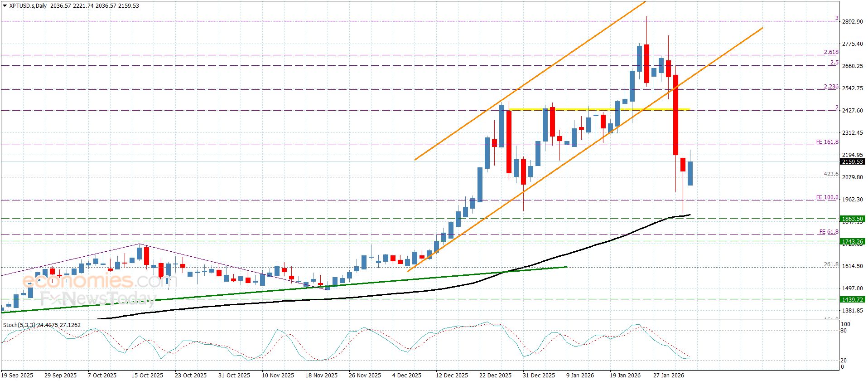The image size is (868, 381).
Task: Click the green 1743.26 price level tag
Action: point(852,242)
